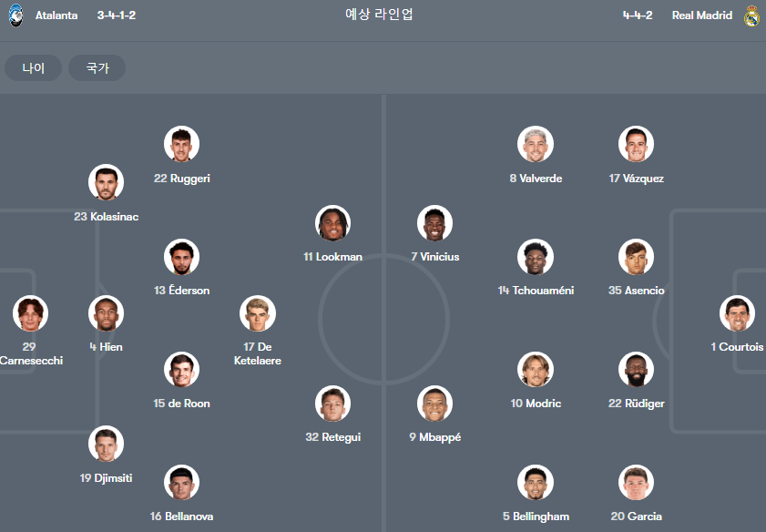This screenshot has height=532, width=766.
Task: Click the 22 Rüdiger name label
Action: coord(636,404)
